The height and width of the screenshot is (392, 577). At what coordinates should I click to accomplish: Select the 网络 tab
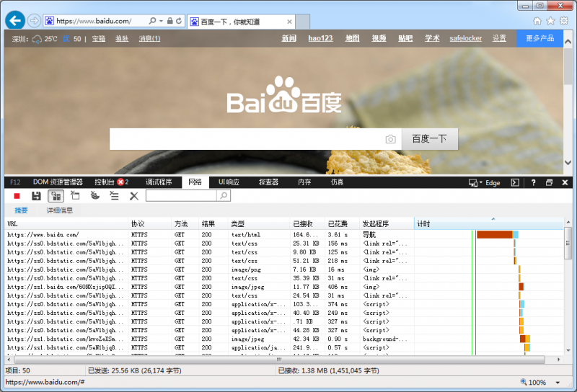point(195,182)
